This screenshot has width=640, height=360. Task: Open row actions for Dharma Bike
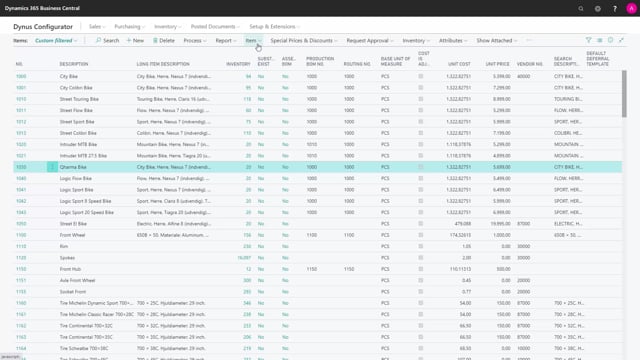(52, 167)
